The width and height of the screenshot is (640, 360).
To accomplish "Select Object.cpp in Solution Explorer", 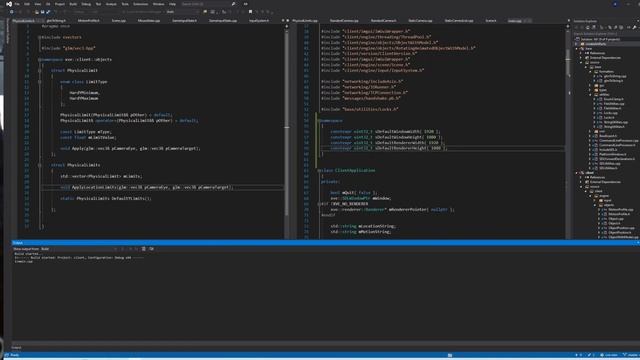I will tap(616, 219).
